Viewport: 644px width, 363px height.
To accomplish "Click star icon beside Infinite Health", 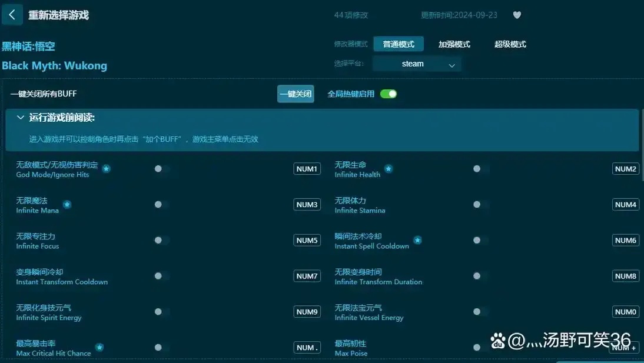I will 389,169.
